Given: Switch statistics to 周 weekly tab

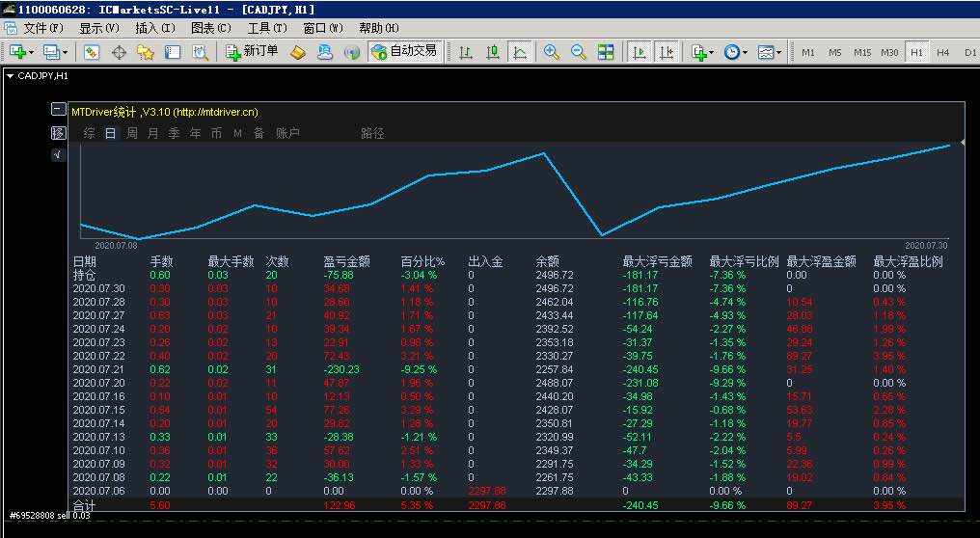Looking at the screenshot, I should [131, 133].
